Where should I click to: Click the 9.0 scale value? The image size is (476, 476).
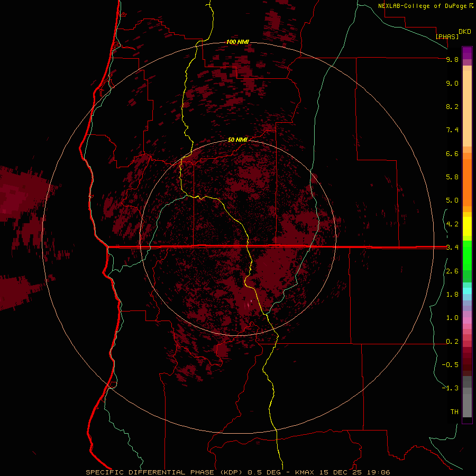(452, 83)
